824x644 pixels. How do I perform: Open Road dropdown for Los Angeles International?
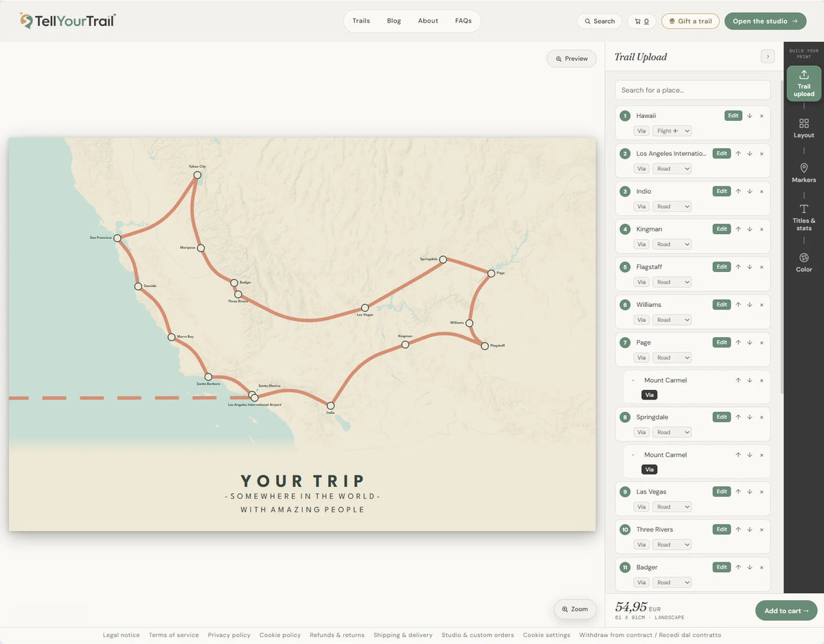[672, 168]
